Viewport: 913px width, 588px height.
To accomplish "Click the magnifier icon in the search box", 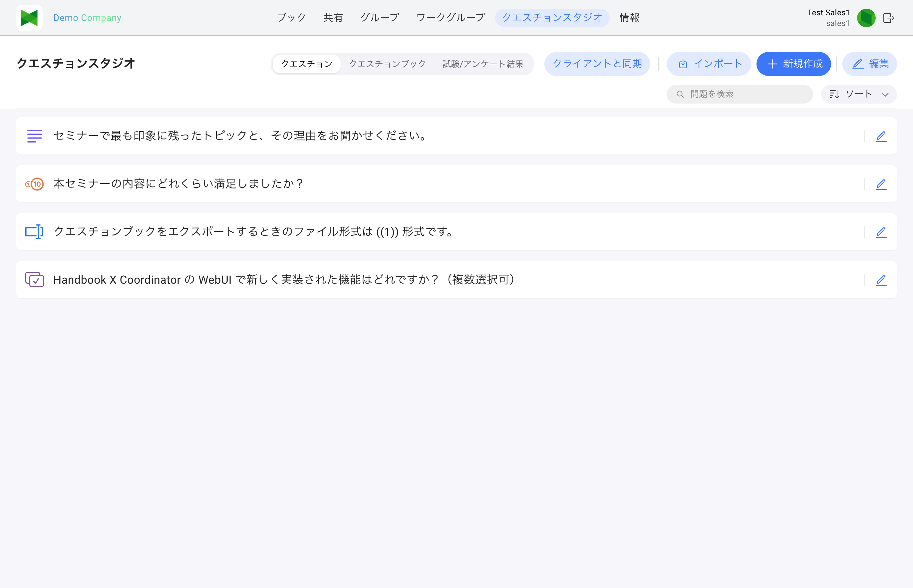I will coord(680,94).
